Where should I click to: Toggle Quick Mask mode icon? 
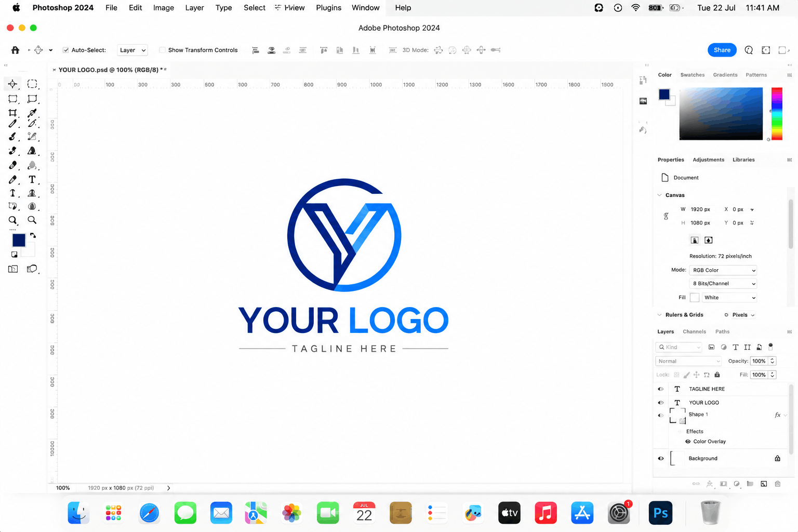13,269
